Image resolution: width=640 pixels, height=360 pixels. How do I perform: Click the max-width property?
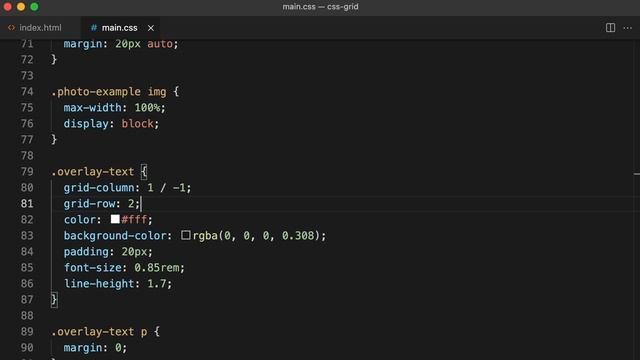(93, 108)
